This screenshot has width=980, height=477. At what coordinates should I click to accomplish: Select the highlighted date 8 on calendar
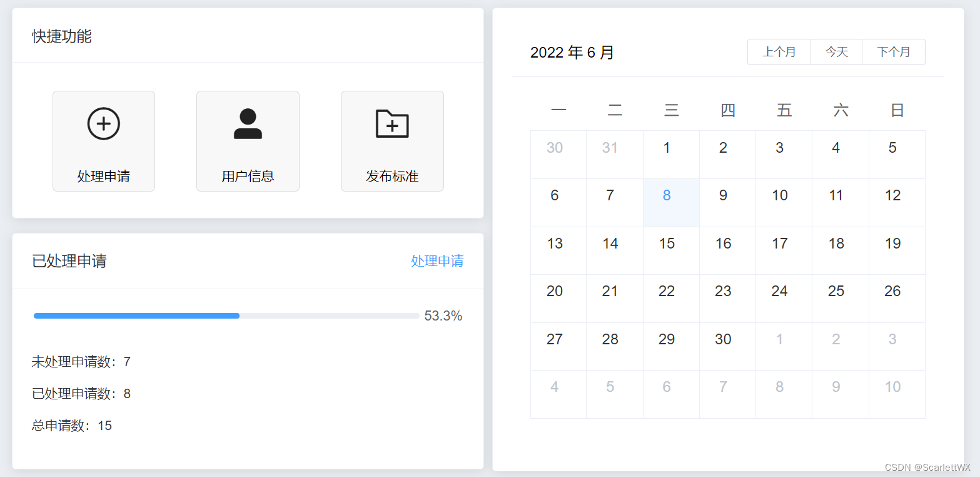[x=667, y=195]
